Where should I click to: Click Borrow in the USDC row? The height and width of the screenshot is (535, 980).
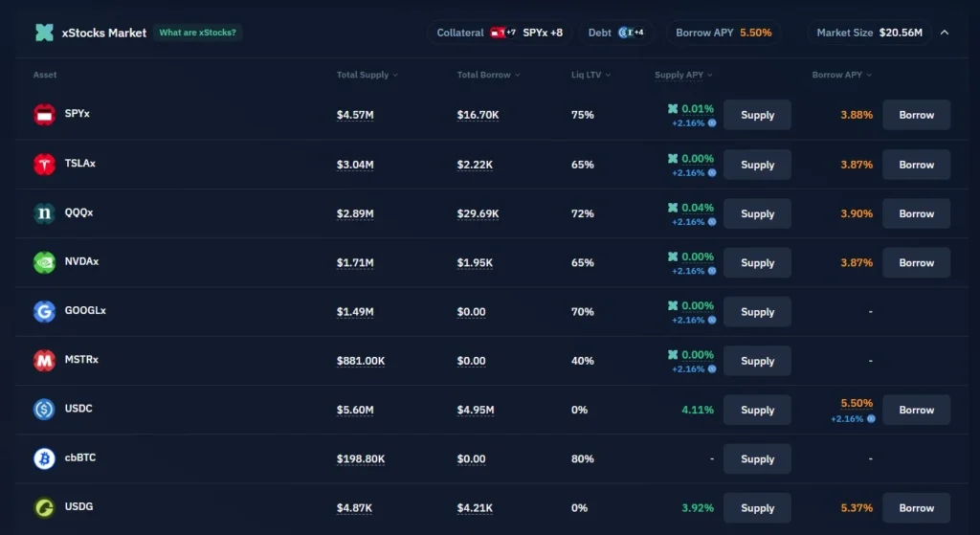click(916, 410)
